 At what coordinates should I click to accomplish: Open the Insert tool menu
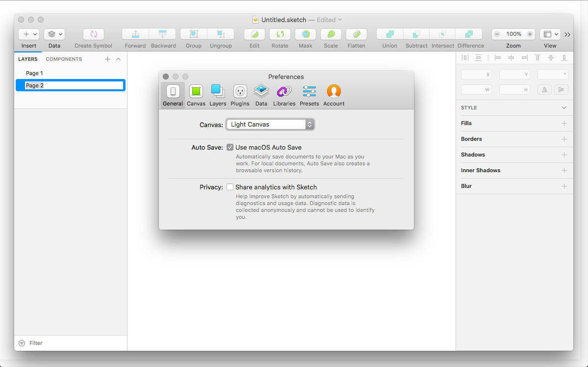[x=29, y=34]
